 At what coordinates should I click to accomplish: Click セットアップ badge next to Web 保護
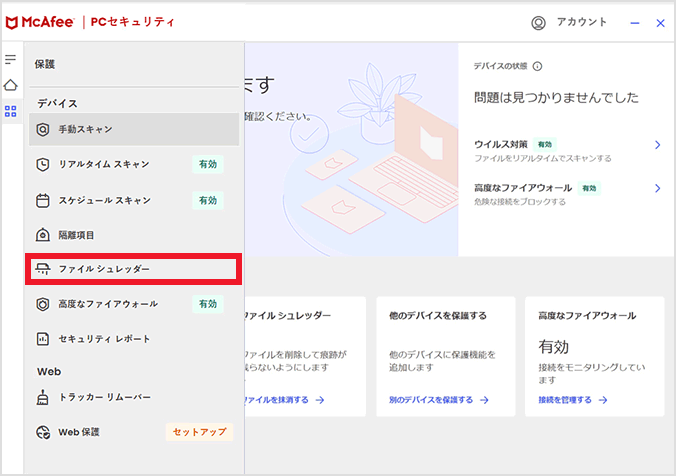[x=199, y=432]
